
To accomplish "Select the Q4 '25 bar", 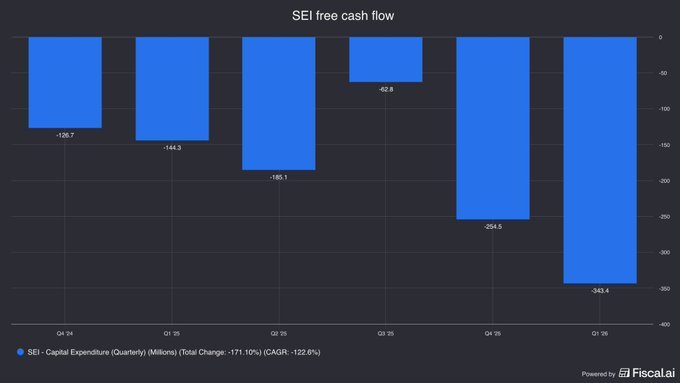I will click(493, 128).
